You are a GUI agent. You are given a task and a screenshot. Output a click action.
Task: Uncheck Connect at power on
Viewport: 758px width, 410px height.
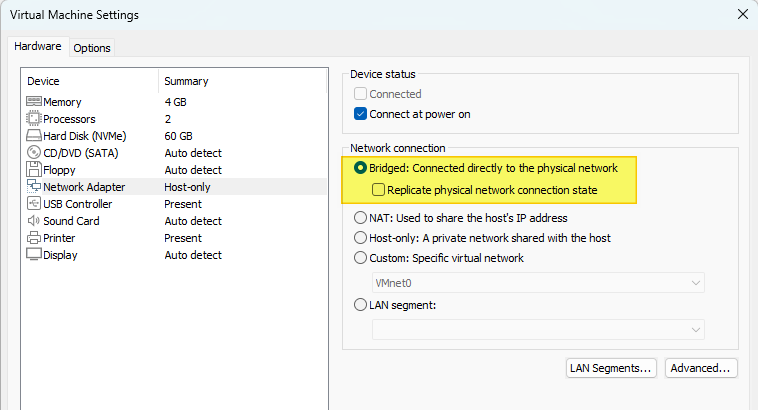tap(360, 114)
